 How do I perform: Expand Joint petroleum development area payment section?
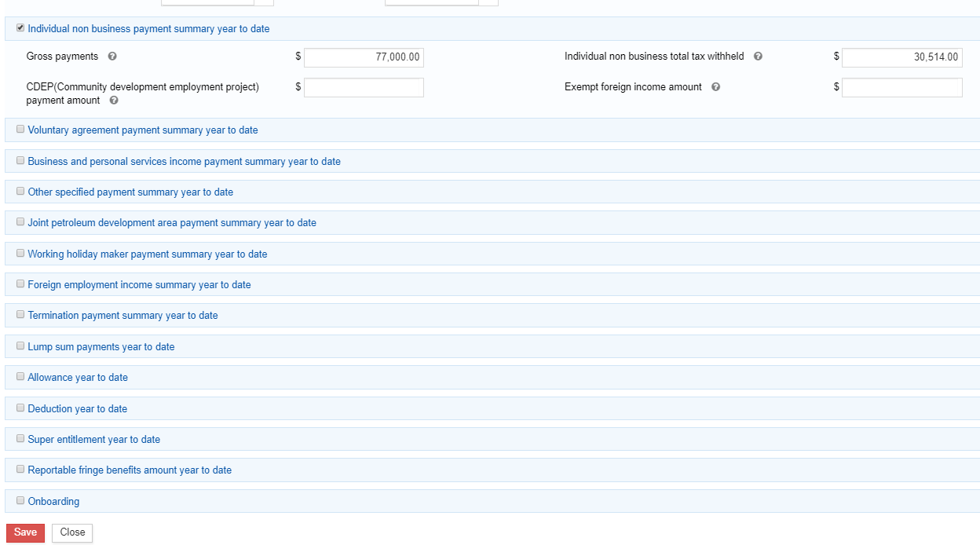[x=172, y=223]
